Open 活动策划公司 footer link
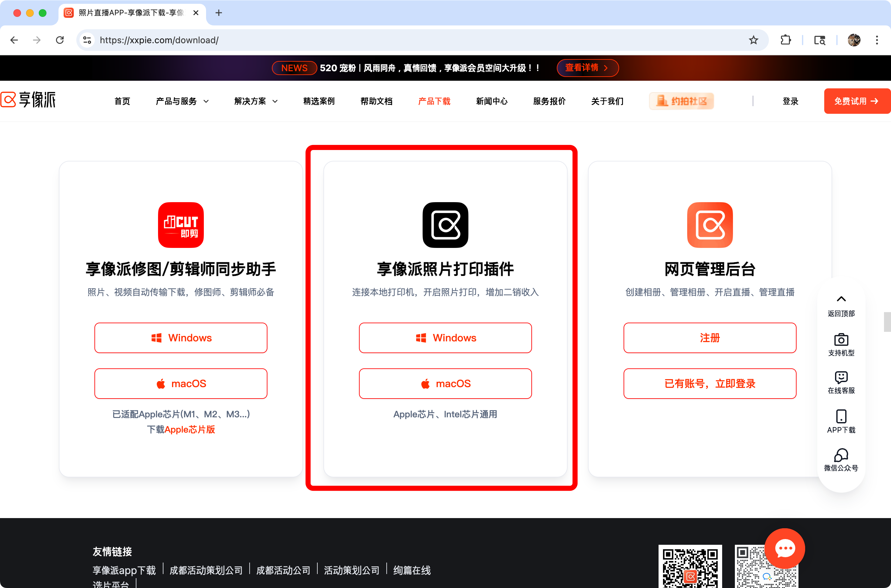Screen dimensions: 891x588 pos(351,571)
